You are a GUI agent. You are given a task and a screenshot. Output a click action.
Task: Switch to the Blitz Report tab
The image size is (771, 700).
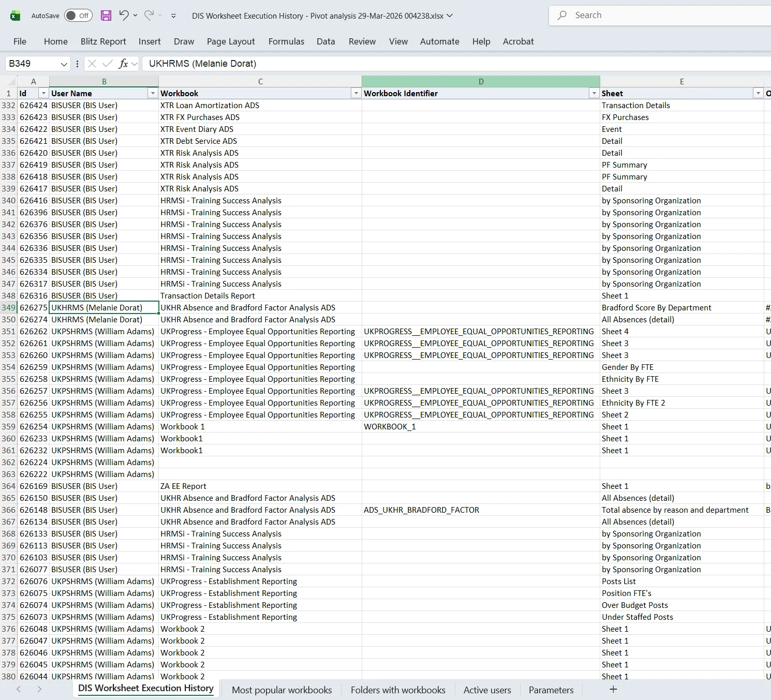pos(103,41)
